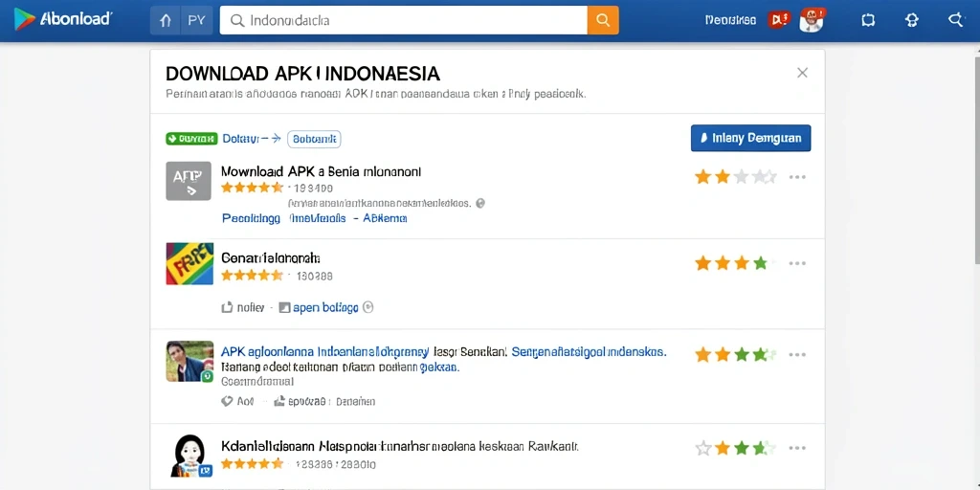
Task: Close the Download APK Indonaesia panel
Action: (x=803, y=73)
